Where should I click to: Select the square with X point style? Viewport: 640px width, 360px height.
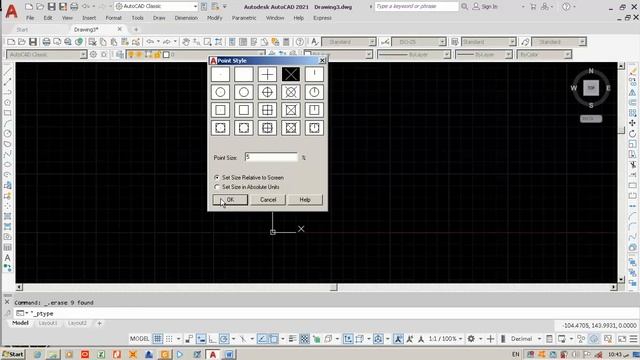coord(291,110)
